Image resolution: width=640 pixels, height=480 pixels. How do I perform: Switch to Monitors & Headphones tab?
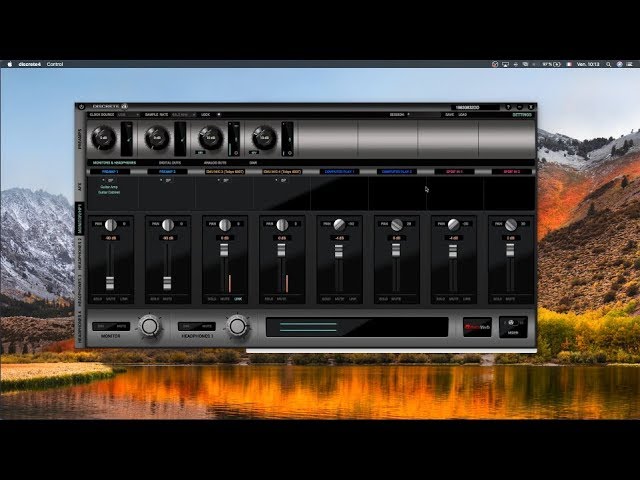tap(114, 163)
